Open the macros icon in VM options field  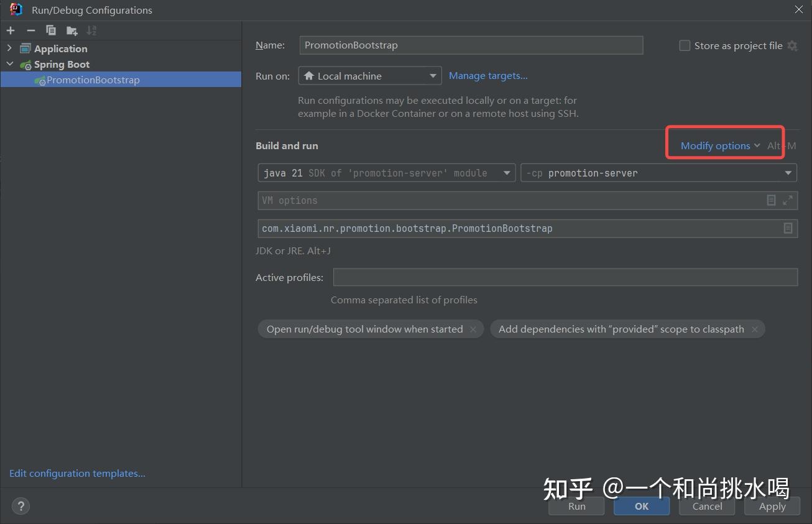pos(771,200)
